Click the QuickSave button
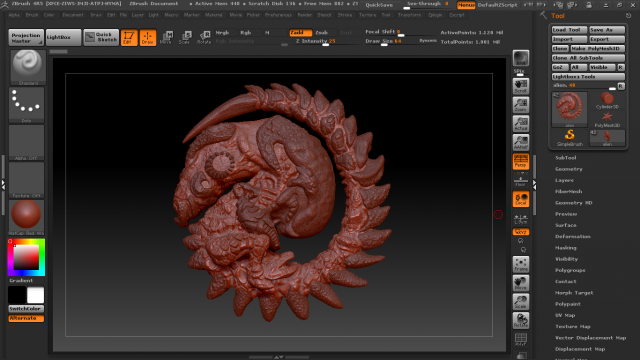The width and height of the screenshot is (640, 360). click(x=379, y=5)
